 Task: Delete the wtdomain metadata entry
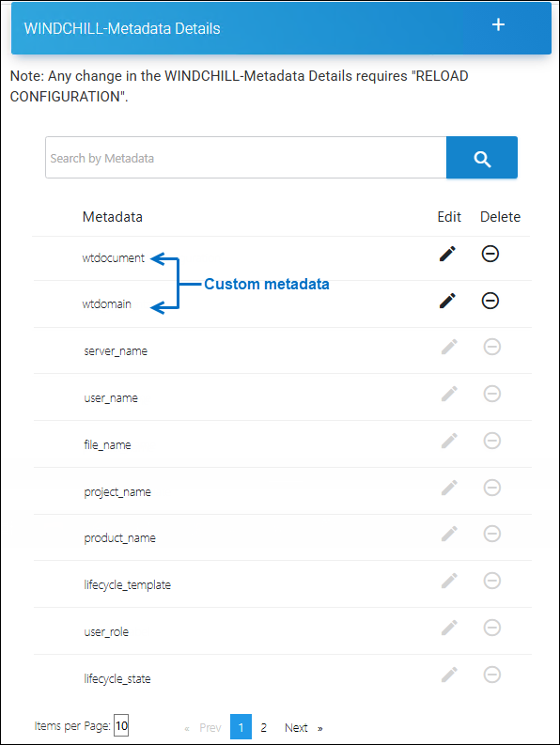click(x=490, y=301)
